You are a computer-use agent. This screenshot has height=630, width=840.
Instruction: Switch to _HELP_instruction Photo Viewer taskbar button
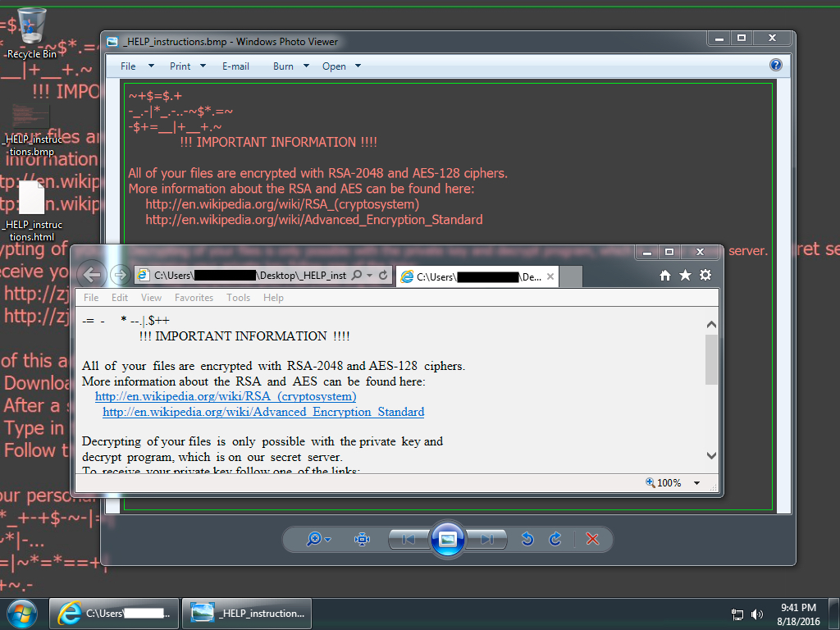[247, 614]
